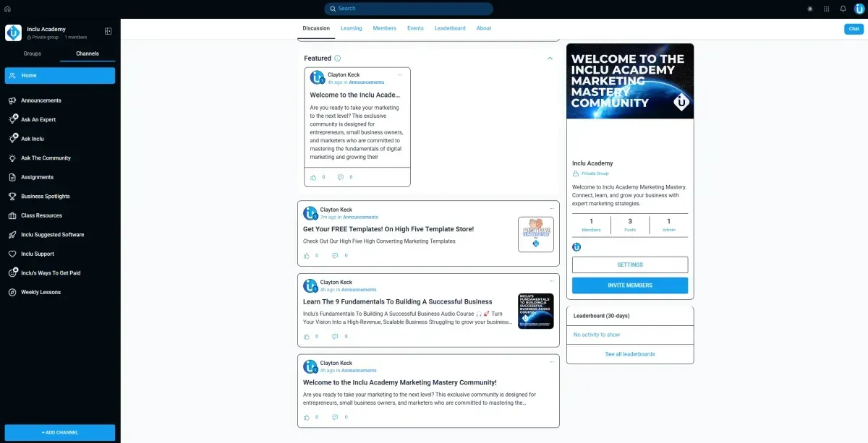Click the Chat button
Viewport: 868px width, 443px height.
point(854,29)
